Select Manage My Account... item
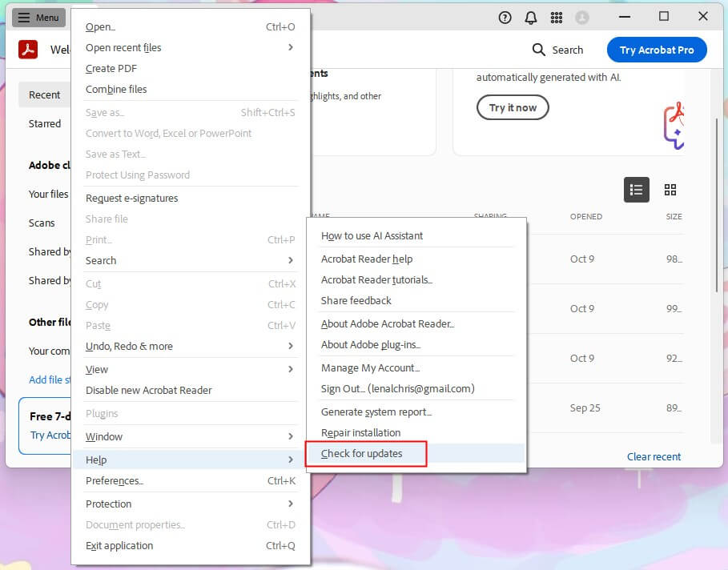 [x=416, y=368]
